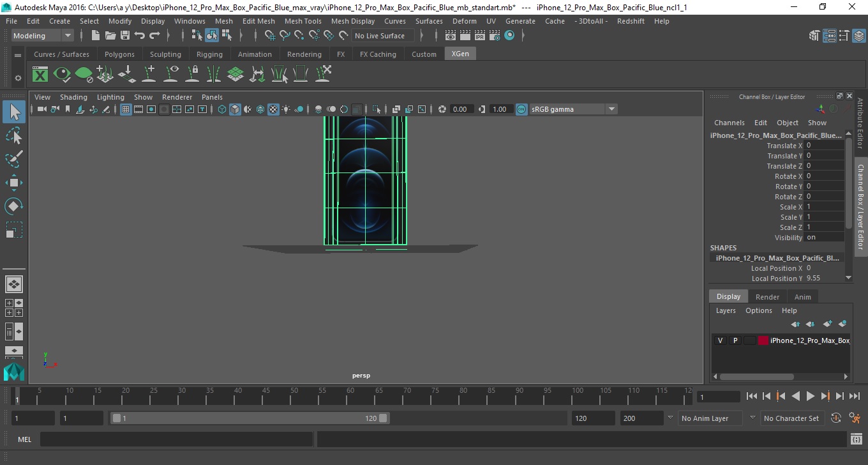Viewport: 868px width, 465px height.
Task: Open the Windows menu
Action: pyautogui.click(x=190, y=21)
